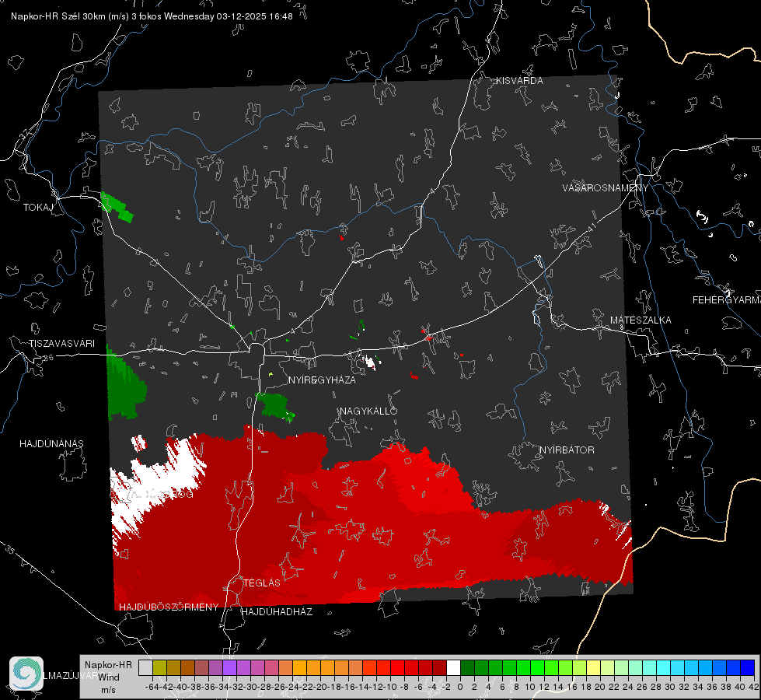This screenshot has height=700, width=761.
Task: Click the deep blue swatch before 42
Action: pyautogui.click(x=748, y=667)
